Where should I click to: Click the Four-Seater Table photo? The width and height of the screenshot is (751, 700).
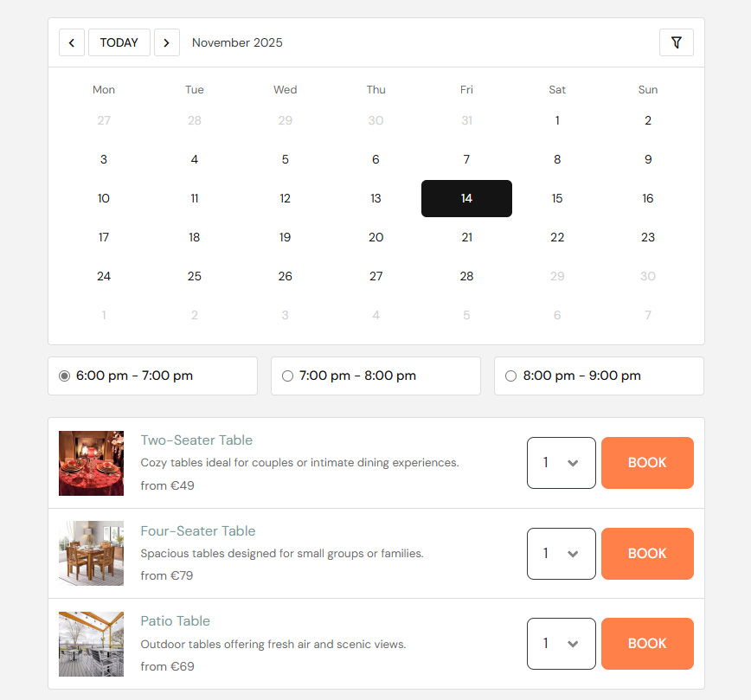91,553
